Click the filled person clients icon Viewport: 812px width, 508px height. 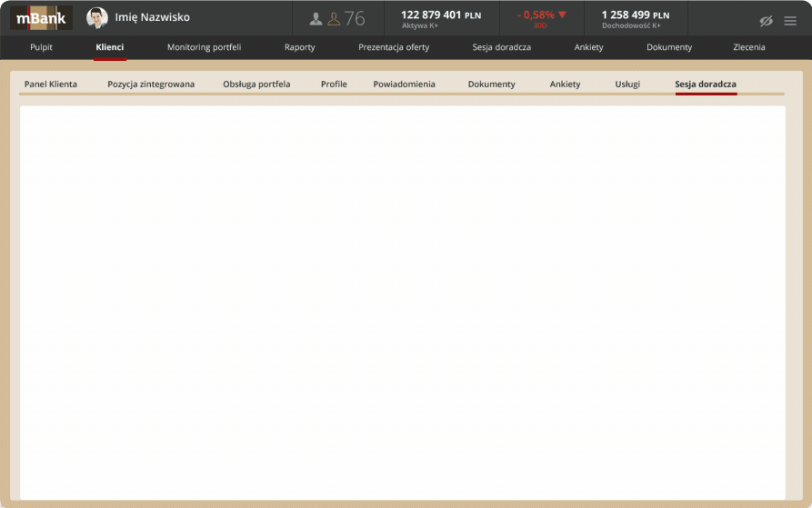point(316,18)
